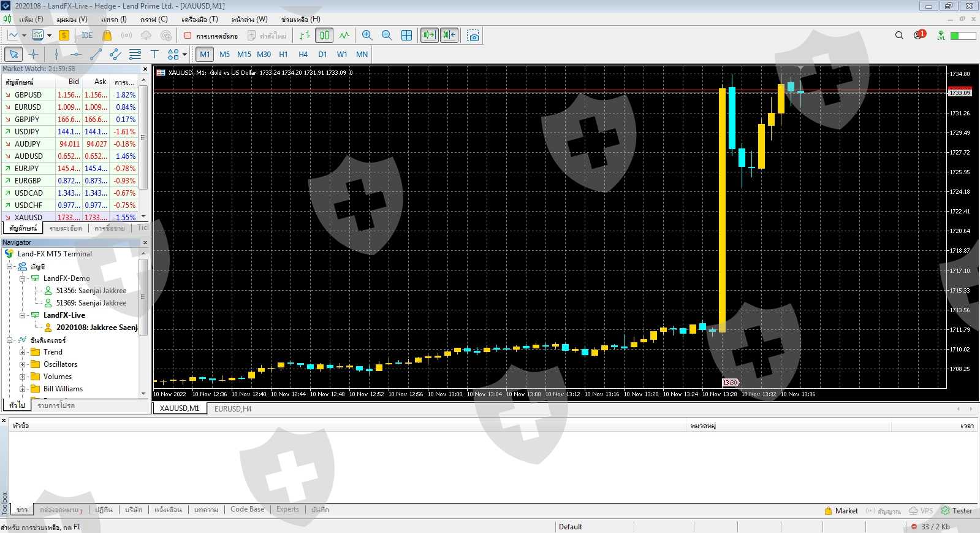Click the Zoom In magnifier icon
980x533 pixels.
(367, 36)
